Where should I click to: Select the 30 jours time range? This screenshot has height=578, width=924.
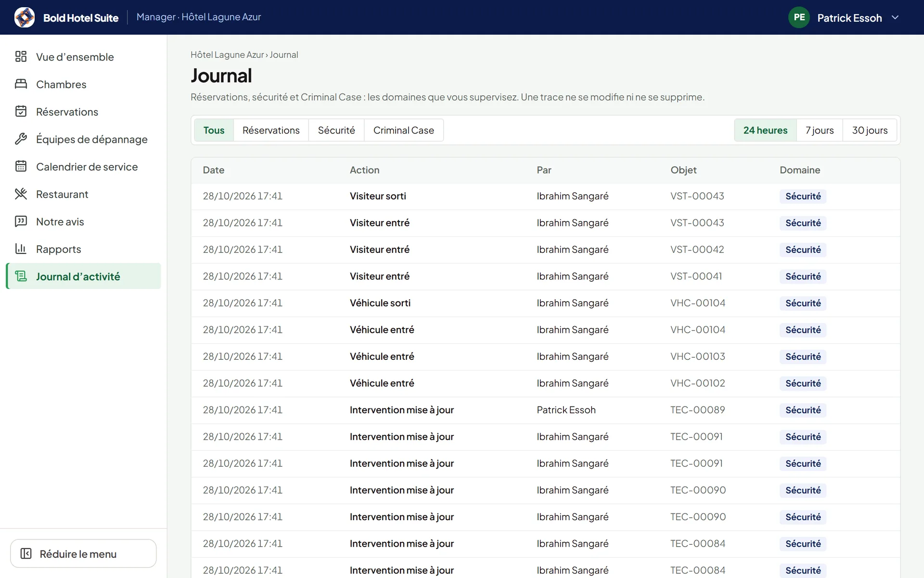click(x=870, y=130)
